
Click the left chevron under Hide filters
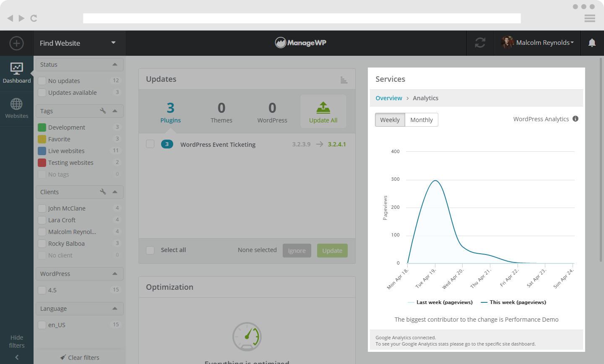click(17, 357)
